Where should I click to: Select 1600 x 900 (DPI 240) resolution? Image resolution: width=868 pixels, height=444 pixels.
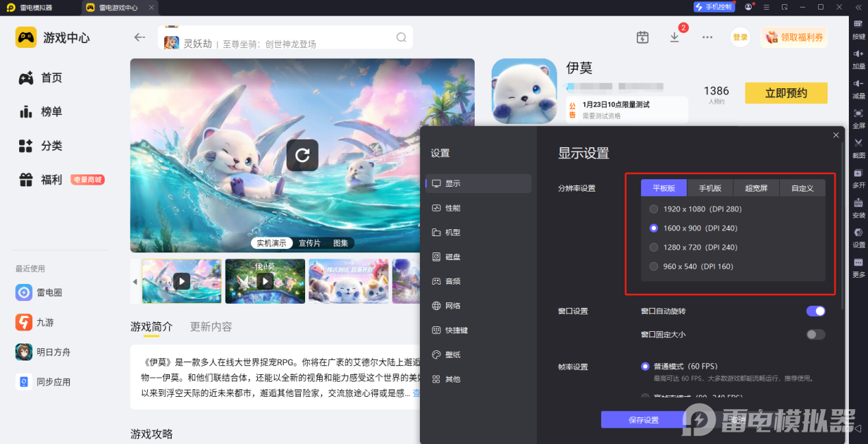pos(694,228)
